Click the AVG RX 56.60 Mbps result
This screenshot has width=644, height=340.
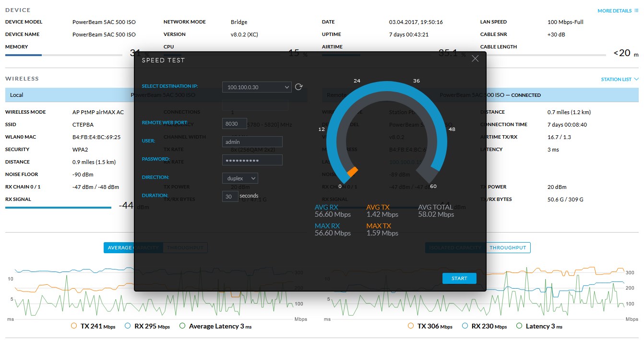tap(333, 211)
